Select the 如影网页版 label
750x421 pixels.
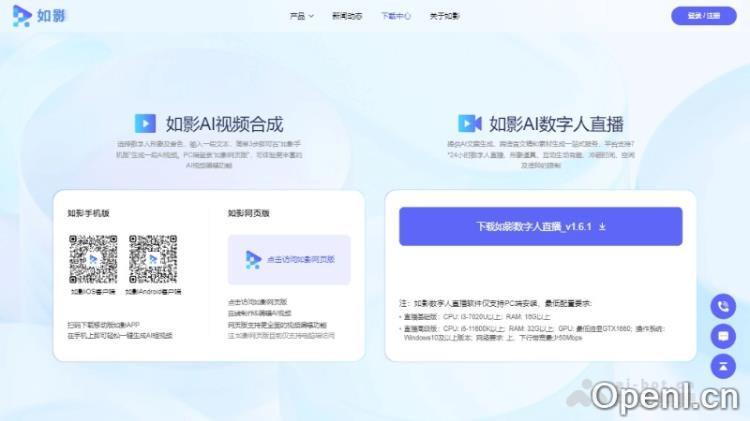[x=249, y=213]
